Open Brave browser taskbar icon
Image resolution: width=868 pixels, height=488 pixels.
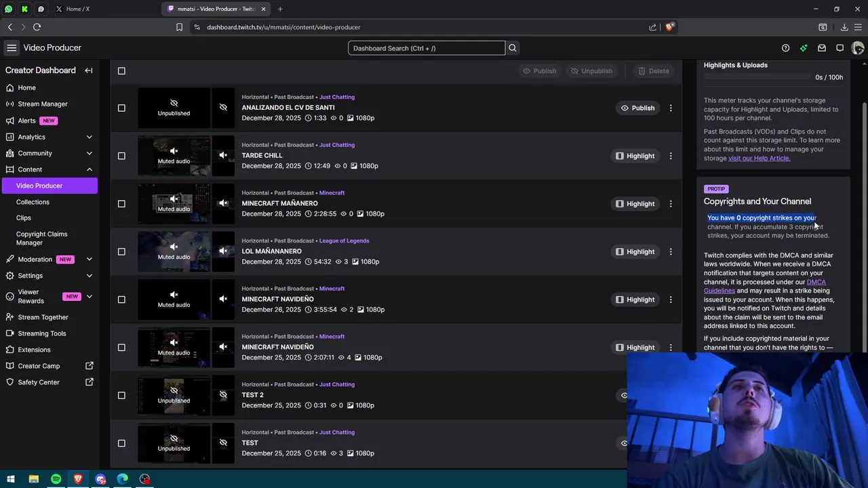click(x=78, y=479)
